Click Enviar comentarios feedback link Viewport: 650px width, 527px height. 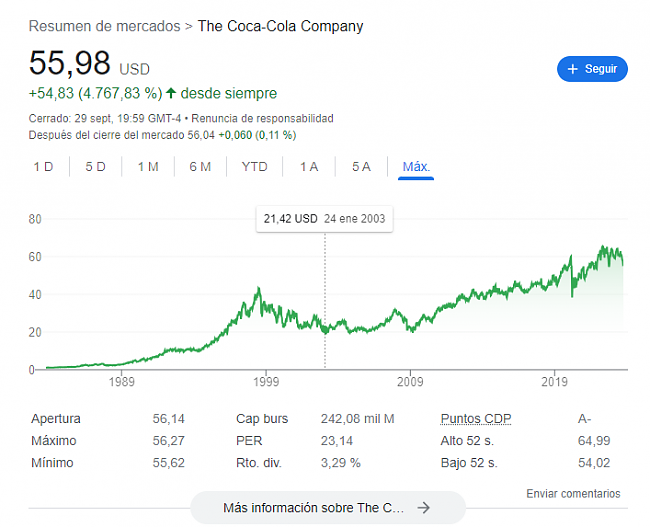pos(573,494)
